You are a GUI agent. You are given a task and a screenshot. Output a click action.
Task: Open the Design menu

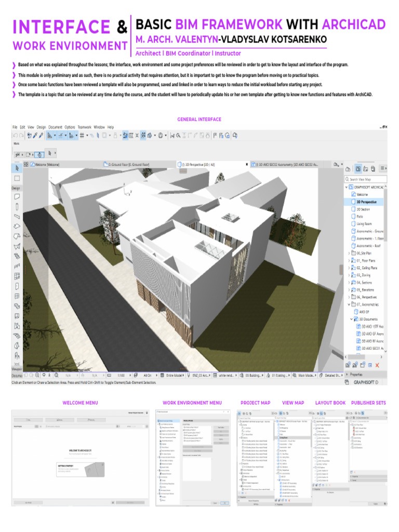coord(42,127)
